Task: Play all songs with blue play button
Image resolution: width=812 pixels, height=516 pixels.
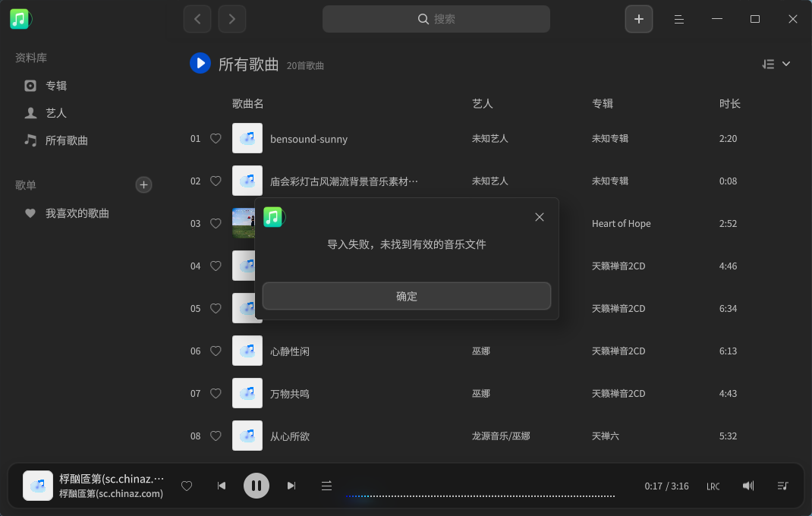Action: point(200,63)
